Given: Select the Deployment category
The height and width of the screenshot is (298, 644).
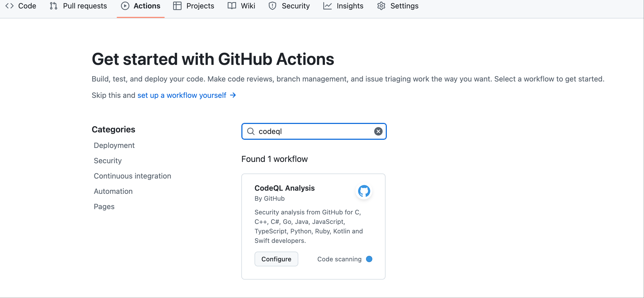Looking at the screenshot, I should (114, 145).
